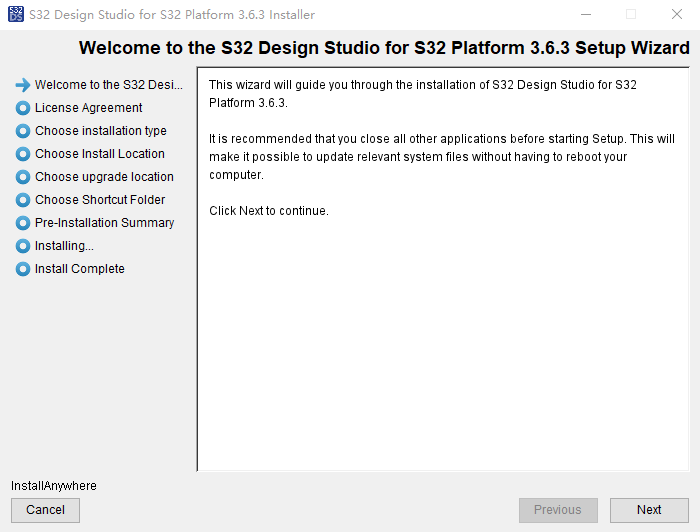700x532 pixels.
Task: Select the 'Choose Install Location' step label
Action: 100,154
